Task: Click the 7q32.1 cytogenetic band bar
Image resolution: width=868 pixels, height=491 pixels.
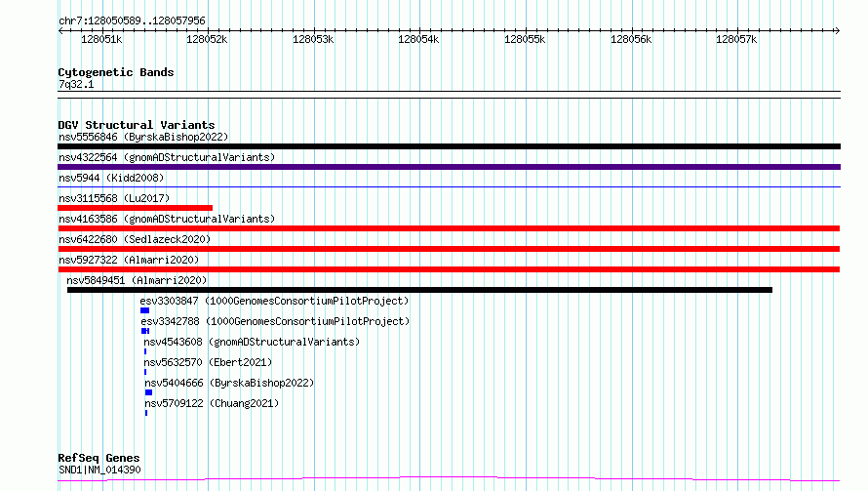Action: (x=449, y=95)
